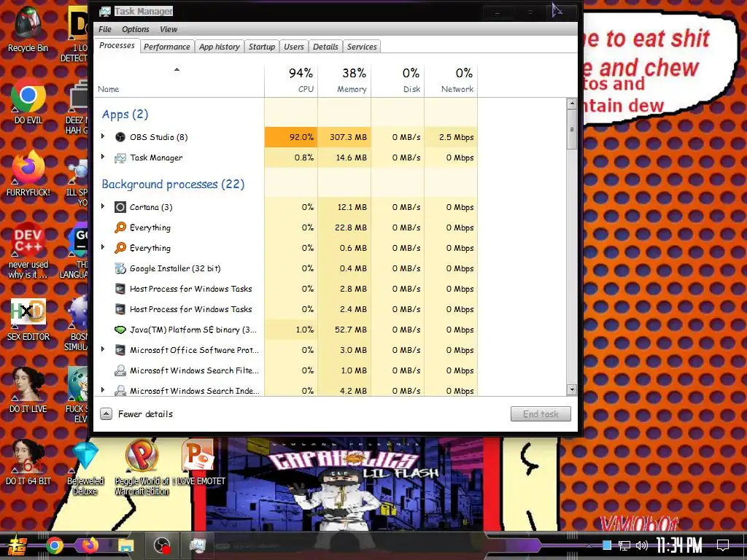
Task: Open the notification center icon
Action: click(x=723, y=545)
